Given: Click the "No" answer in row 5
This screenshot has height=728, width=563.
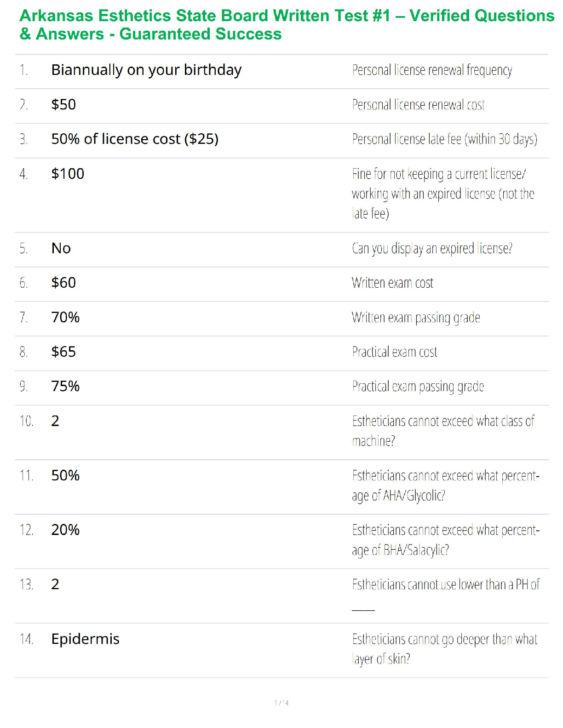Looking at the screenshot, I should click(61, 248).
